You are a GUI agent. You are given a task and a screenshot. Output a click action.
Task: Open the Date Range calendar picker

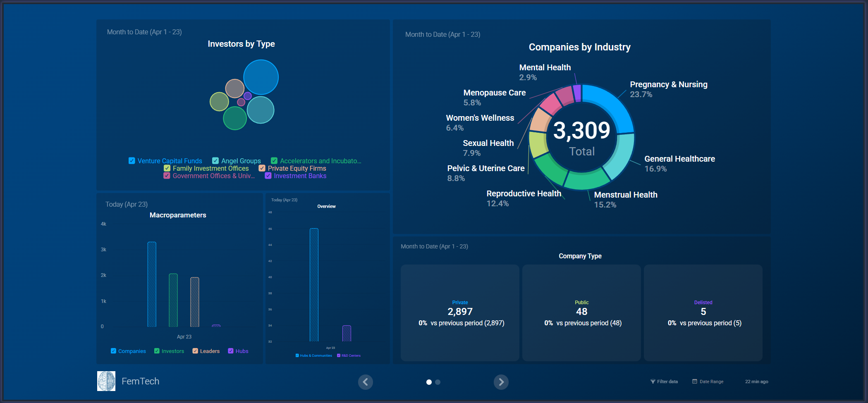(708, 382)
